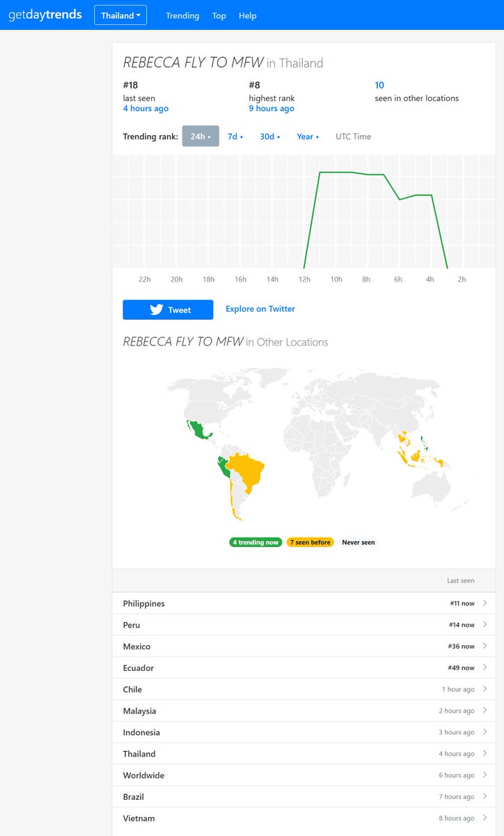Open the Brazil row

(304, 797)
